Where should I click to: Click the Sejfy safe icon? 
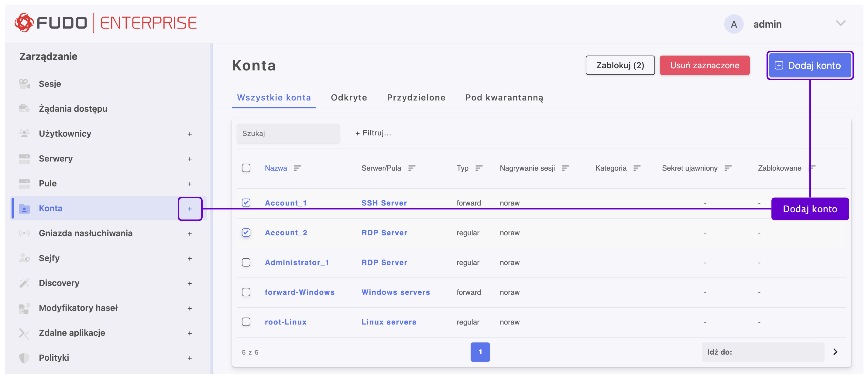coord(24,258)
